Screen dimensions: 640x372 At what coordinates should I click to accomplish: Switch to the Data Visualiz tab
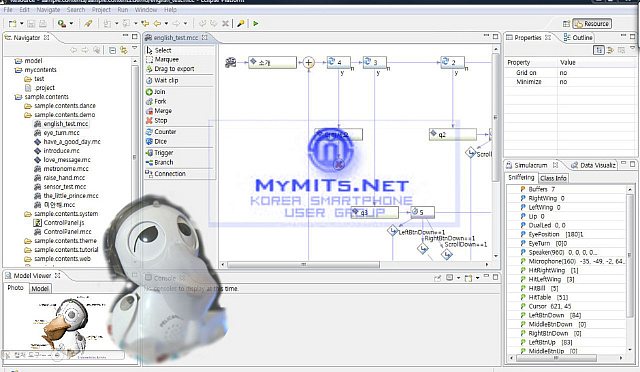pyautogui.click(x=593, y=165)
